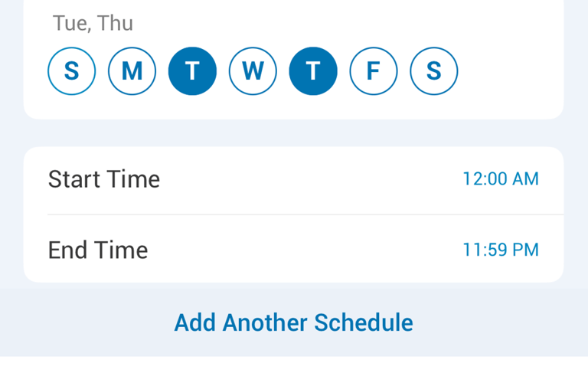Toggle Monday in the day selector
The image size is (588, 373).
[x=132, y=71]
